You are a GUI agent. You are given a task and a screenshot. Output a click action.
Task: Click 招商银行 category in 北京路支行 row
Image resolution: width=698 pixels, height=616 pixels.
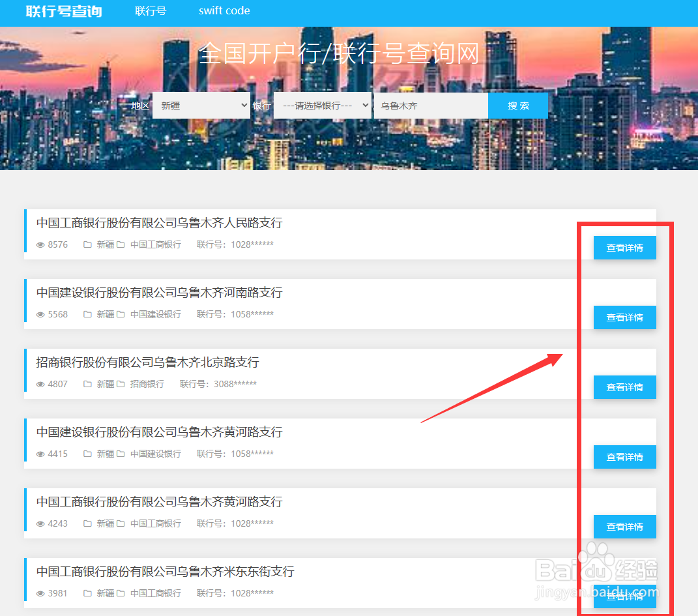(147, 384)
